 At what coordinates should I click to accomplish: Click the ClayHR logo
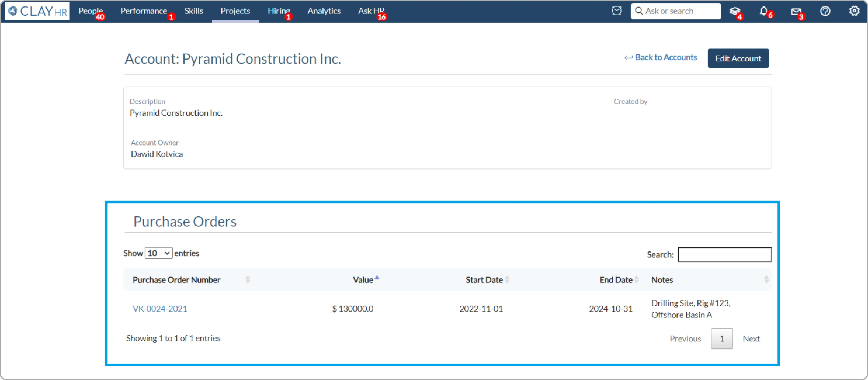(x=37, y=11)
